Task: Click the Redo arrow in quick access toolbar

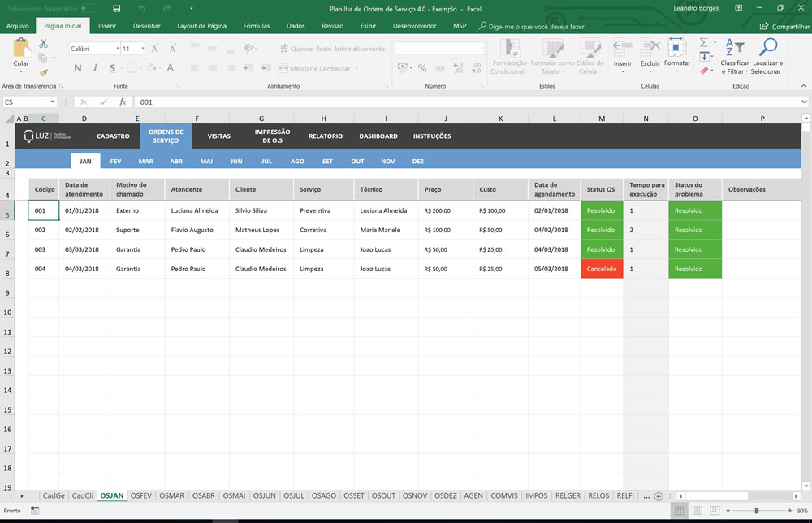Action: click(x=166, y=9)
